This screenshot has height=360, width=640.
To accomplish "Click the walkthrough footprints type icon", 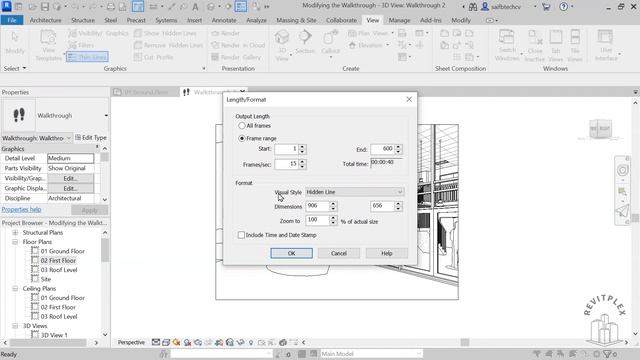I will tap(19, 116).
